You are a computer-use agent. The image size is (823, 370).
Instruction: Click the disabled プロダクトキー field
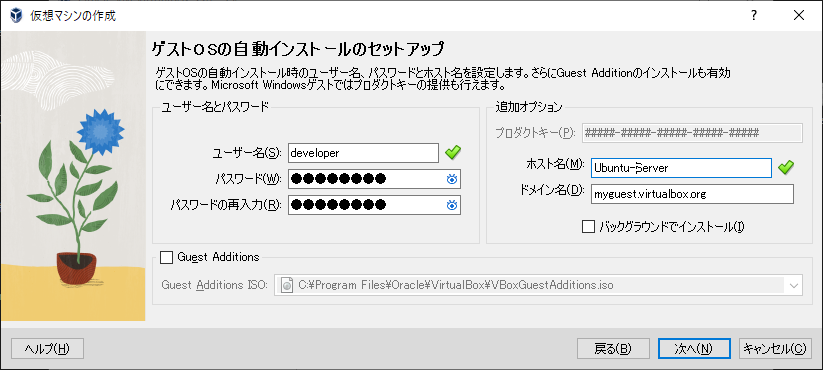click(x=692, y=133)
